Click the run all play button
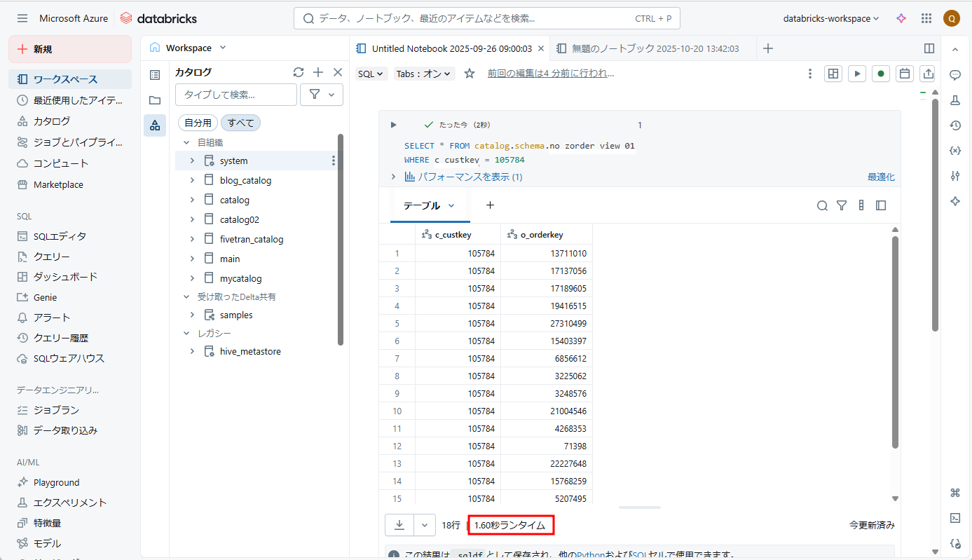The height and width of the screenshot is (560, 972). point(856,74)
